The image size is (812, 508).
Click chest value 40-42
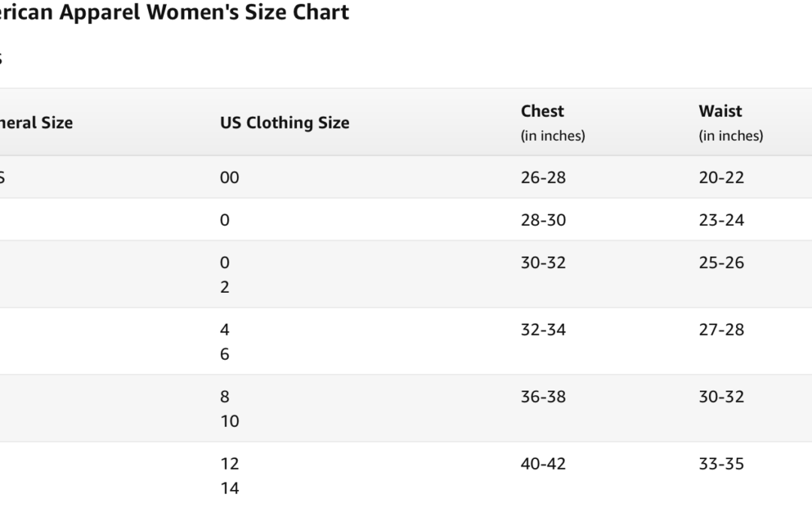[544, 464]
